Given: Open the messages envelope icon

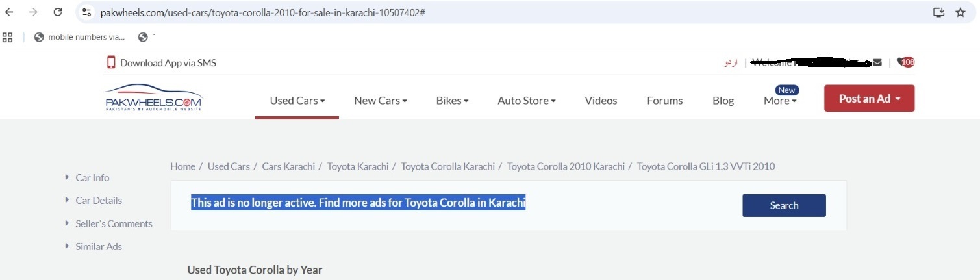Looking at the screenshot, I should coord(877,62).
